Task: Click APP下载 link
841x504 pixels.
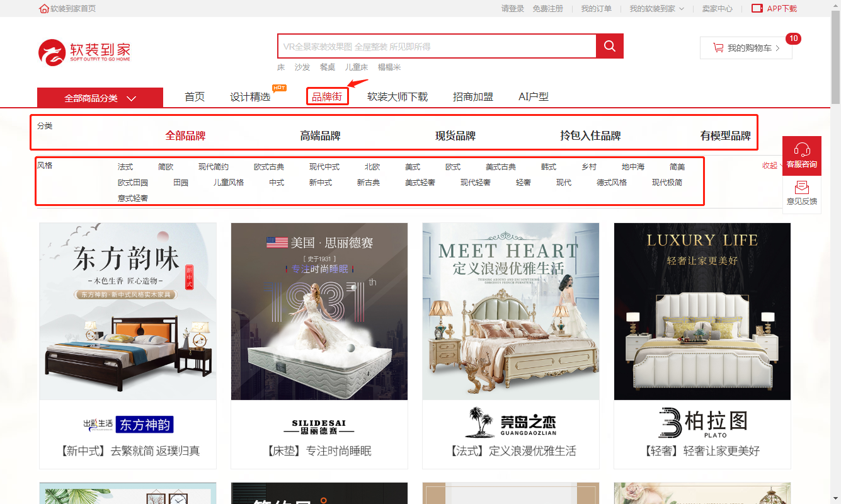Action: coord(782,9)
